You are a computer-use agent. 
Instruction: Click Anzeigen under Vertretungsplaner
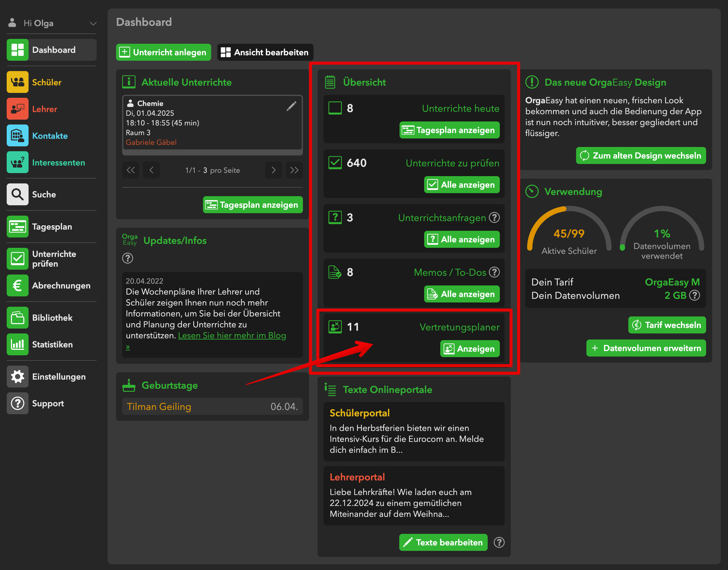point(470,348)
